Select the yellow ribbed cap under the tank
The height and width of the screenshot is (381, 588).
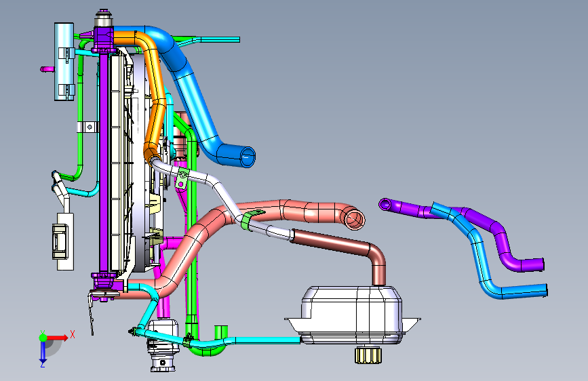point(368,355)
